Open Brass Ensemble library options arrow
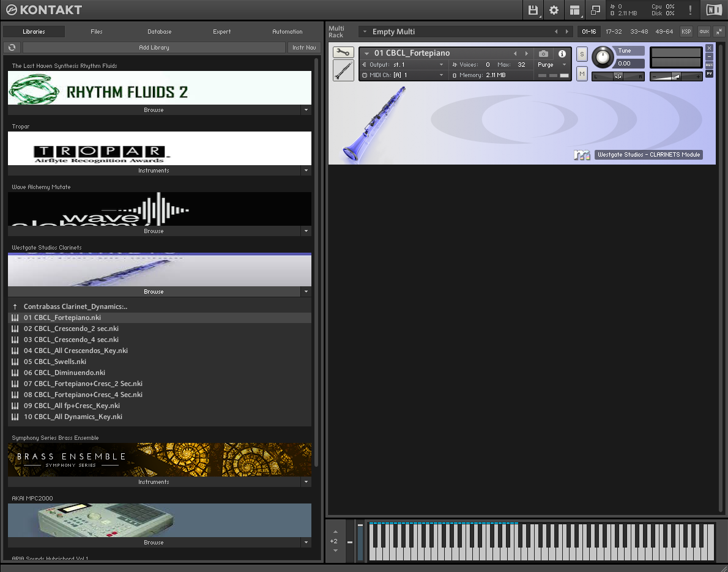Screen dimensions: 728x572 pyautogui.click(x=306, y=482)
